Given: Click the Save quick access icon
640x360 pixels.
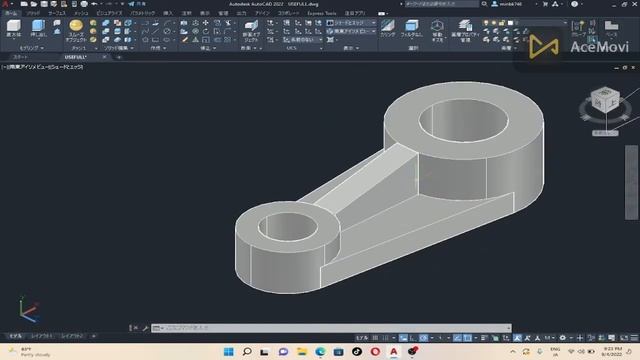Looking at the screenshot, I should tap(44, 4).
